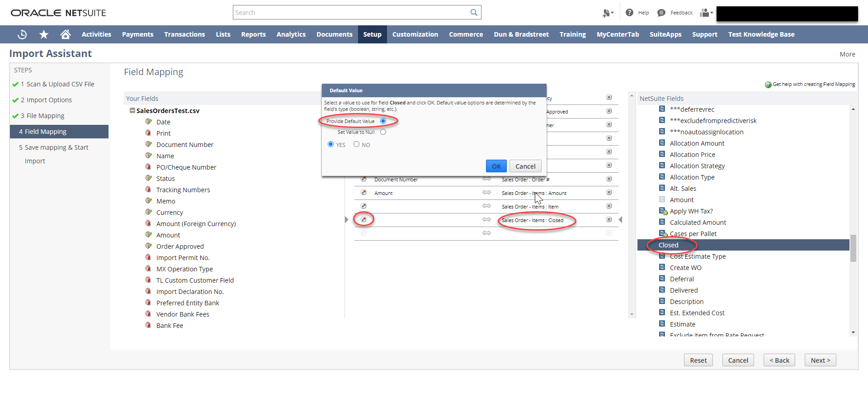Select the Cost Estimate Type field

[698, 256]
